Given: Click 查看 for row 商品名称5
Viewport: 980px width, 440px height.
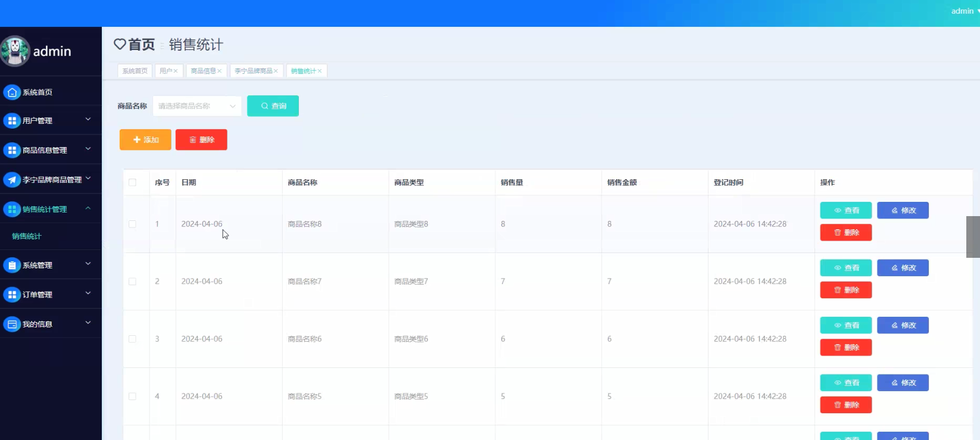Looking at the screenshot, I should [846, 383].
